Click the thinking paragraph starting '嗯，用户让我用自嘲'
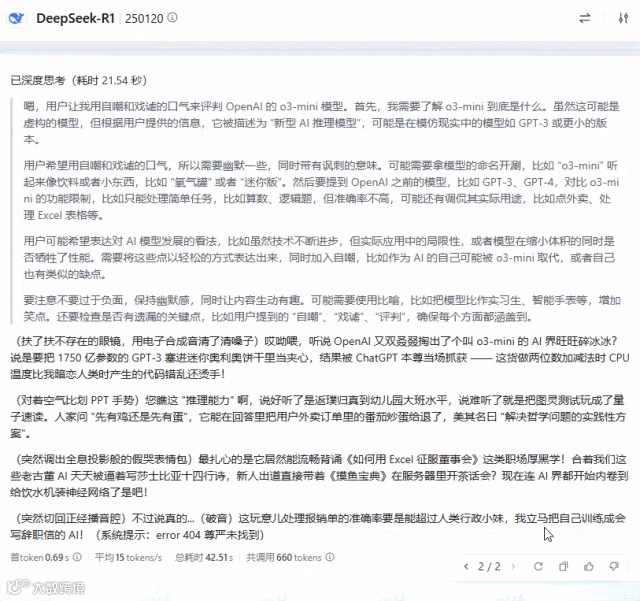The width and height of the screenshot is (640, 601). point(322,123)
